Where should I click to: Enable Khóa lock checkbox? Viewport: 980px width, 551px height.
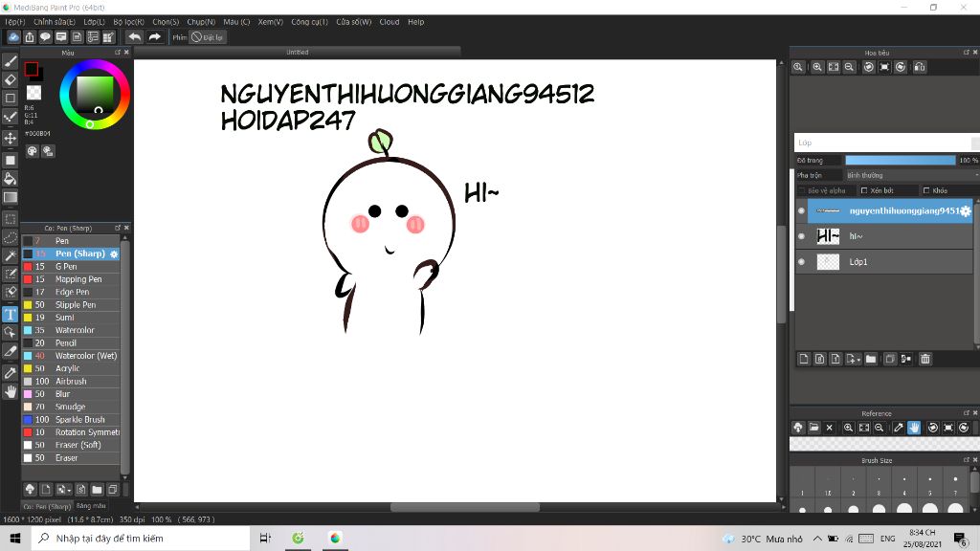(x=926, y=190)
